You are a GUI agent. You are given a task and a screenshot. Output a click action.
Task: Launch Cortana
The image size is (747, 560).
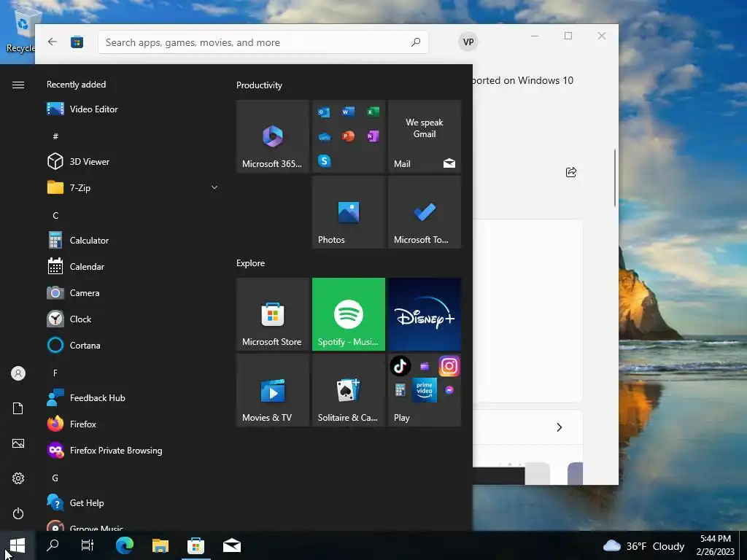[x=133, y=345]
